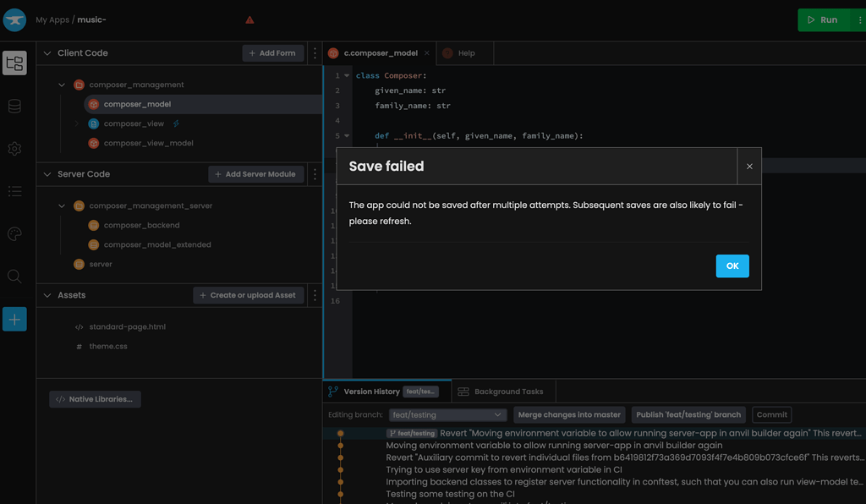Screen dimensions: 866x504
Task: Open the list icon in the left sidebar
Action: 14,191
